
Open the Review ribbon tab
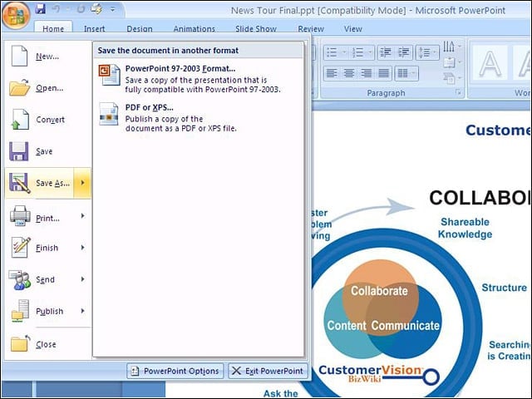click(311, 29)
